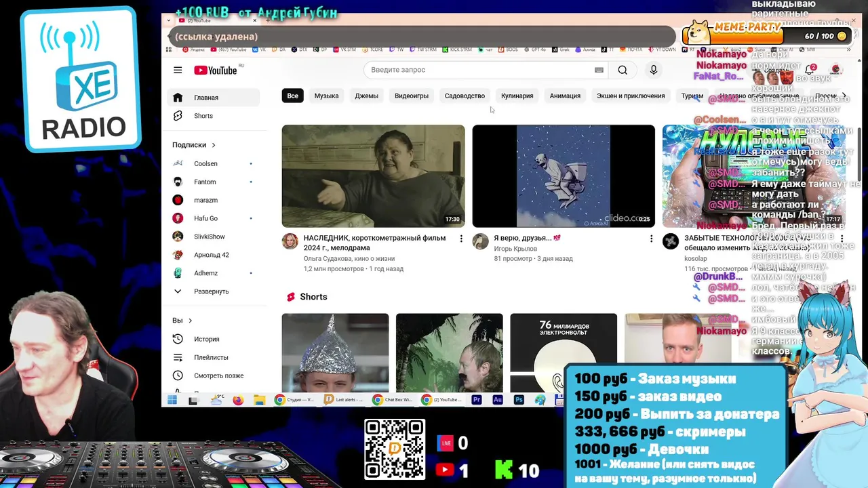This screenshot has width=868, height=488.
Task: Open the "TW STRM" bookmark
Action: click(x=423, y=49)
